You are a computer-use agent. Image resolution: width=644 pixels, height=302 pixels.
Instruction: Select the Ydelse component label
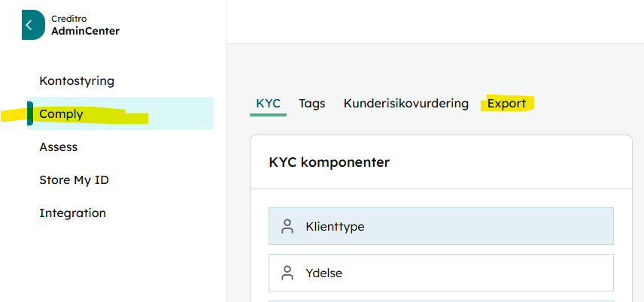tap(324, 273)
